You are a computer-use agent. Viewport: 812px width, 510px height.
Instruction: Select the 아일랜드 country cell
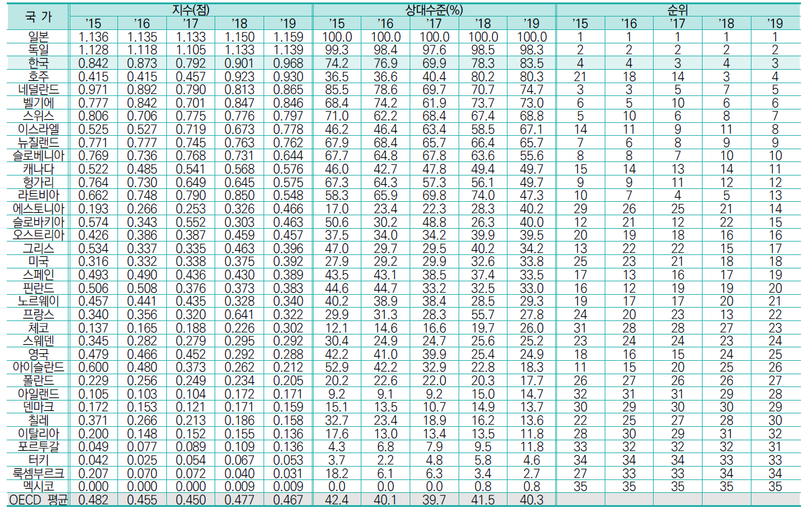point(37,394)
